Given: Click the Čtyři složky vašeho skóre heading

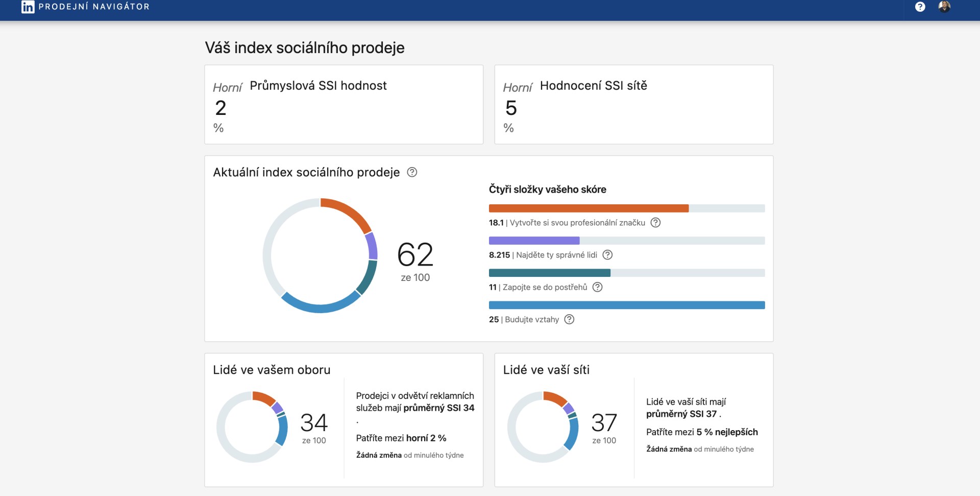Looking at the screenshot, I should pos(547,190).
